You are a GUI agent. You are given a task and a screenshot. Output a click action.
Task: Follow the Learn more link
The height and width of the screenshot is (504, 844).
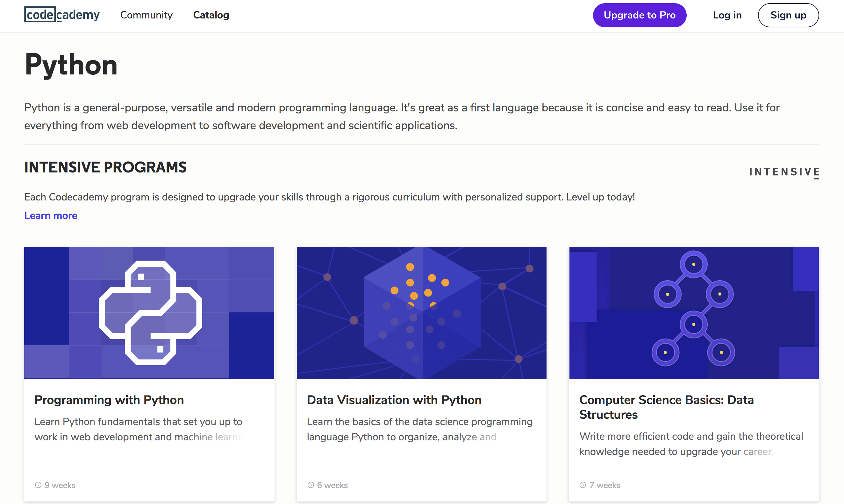tap(51, 215)
